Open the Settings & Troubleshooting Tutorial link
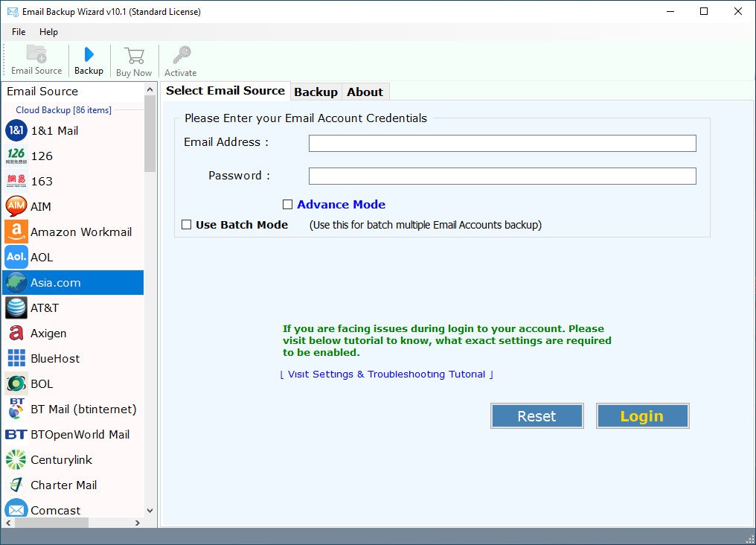 point(386,375)
